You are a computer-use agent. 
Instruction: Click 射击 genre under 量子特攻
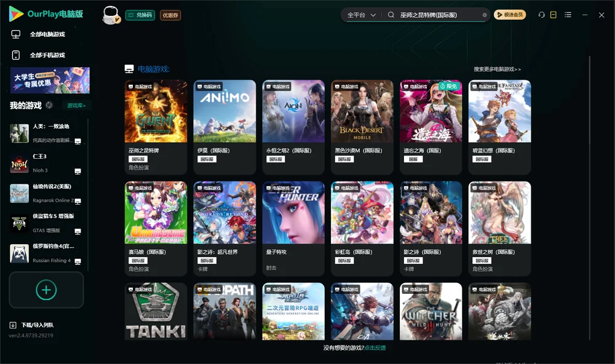271,267
